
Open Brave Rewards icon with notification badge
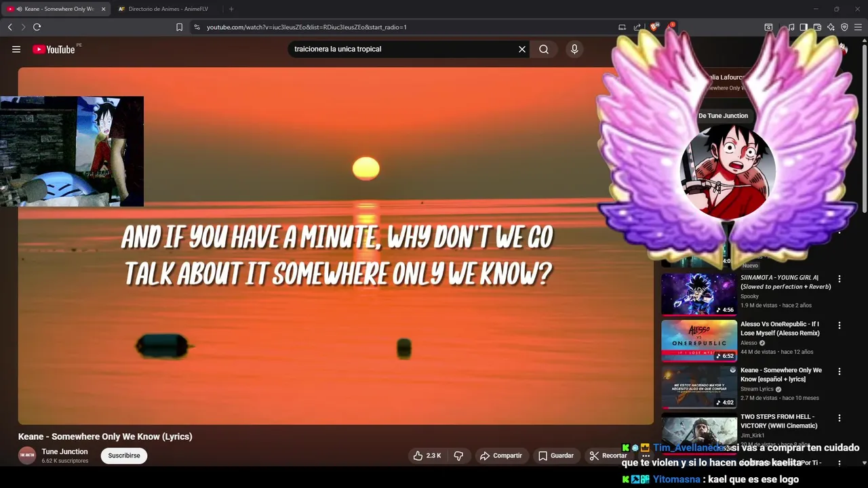click(x=671, y=27)
